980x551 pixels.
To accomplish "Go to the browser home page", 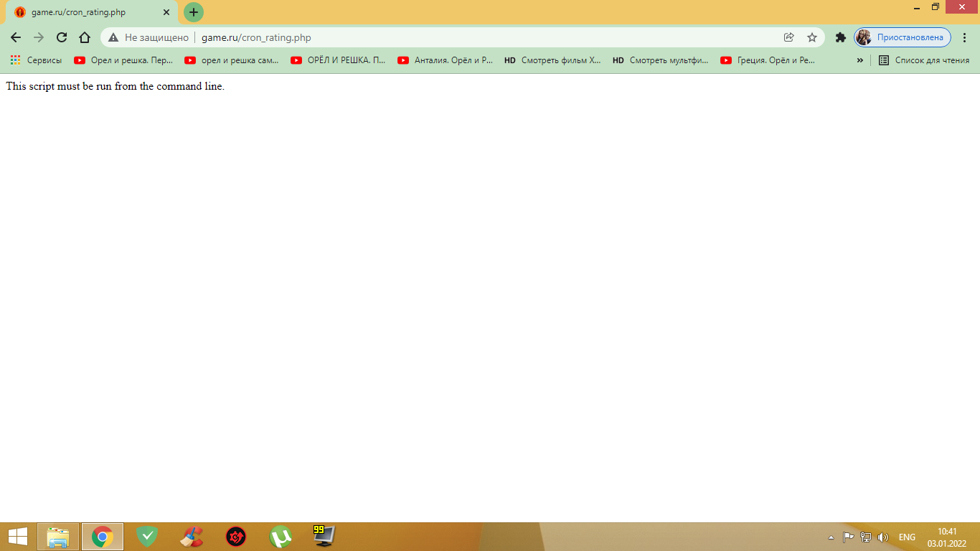I will [x=85, y=37].
